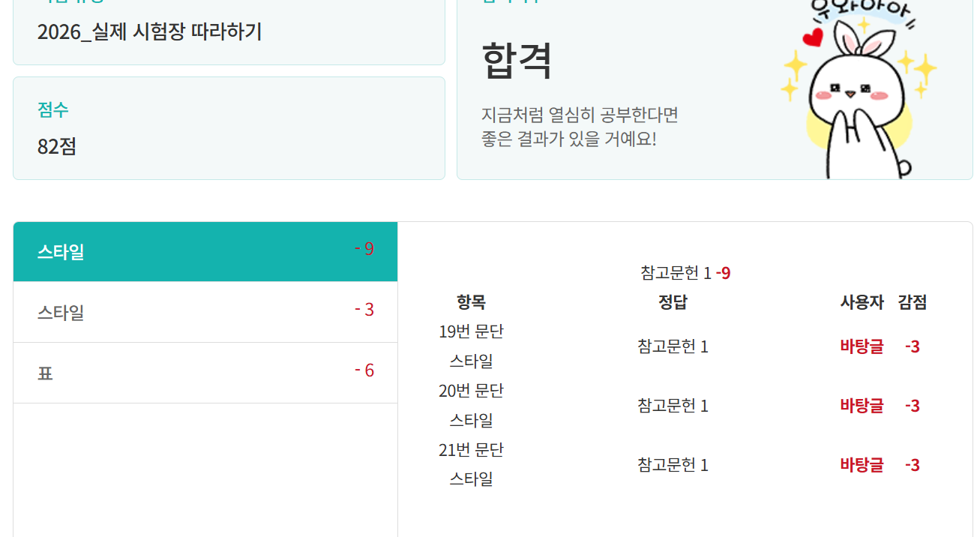Click the 82점 score value
The height and width of the screenshot is (537, 980).
(57, 146)
